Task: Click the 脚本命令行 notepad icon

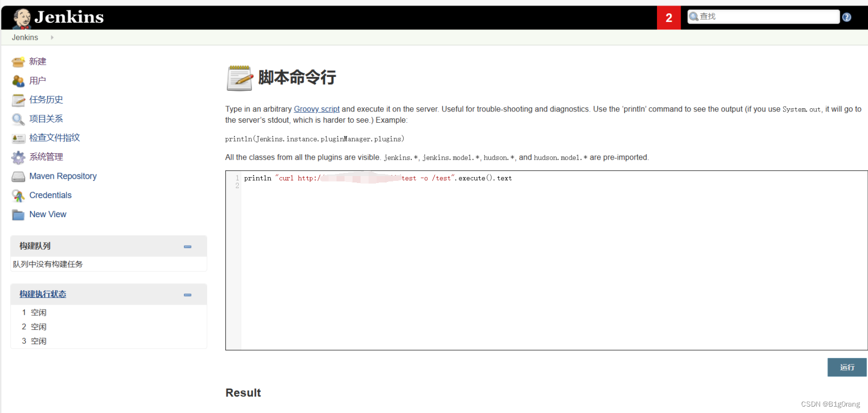Action: coord(239,78)
